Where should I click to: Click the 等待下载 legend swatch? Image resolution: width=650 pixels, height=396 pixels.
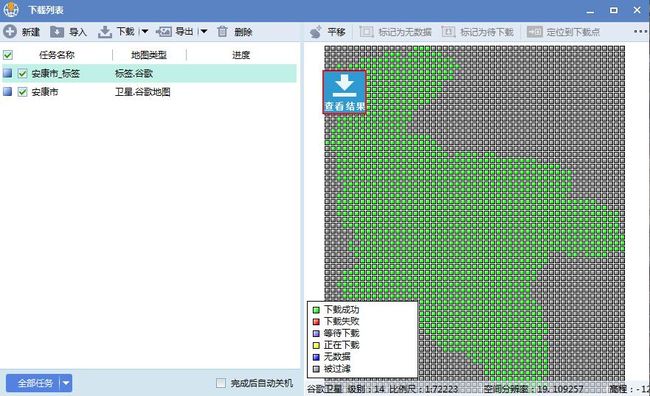pyautogui.click(x=316, y=333)
